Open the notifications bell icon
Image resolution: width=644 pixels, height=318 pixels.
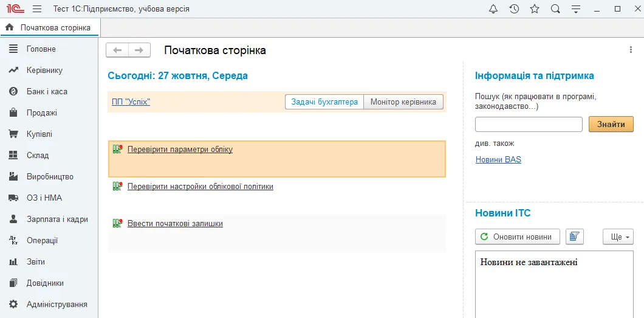[x=493, y=9]
